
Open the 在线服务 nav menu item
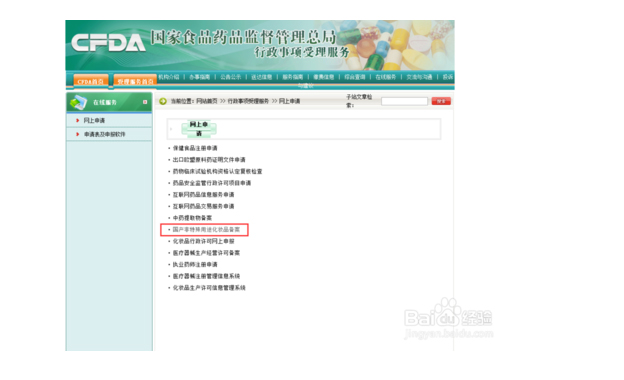pyautogui.click(x=386, y=77)
